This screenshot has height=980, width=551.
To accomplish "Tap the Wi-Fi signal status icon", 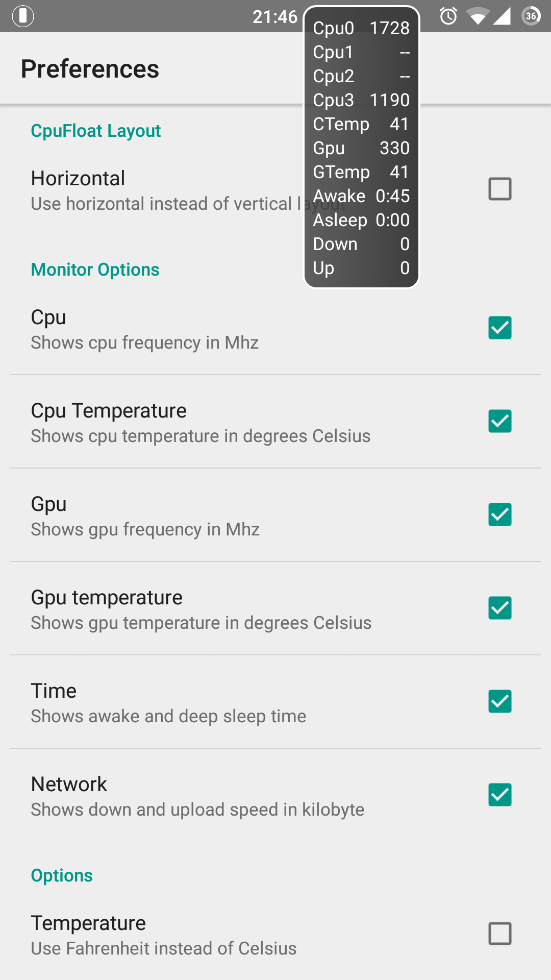I will pos(477,17).
